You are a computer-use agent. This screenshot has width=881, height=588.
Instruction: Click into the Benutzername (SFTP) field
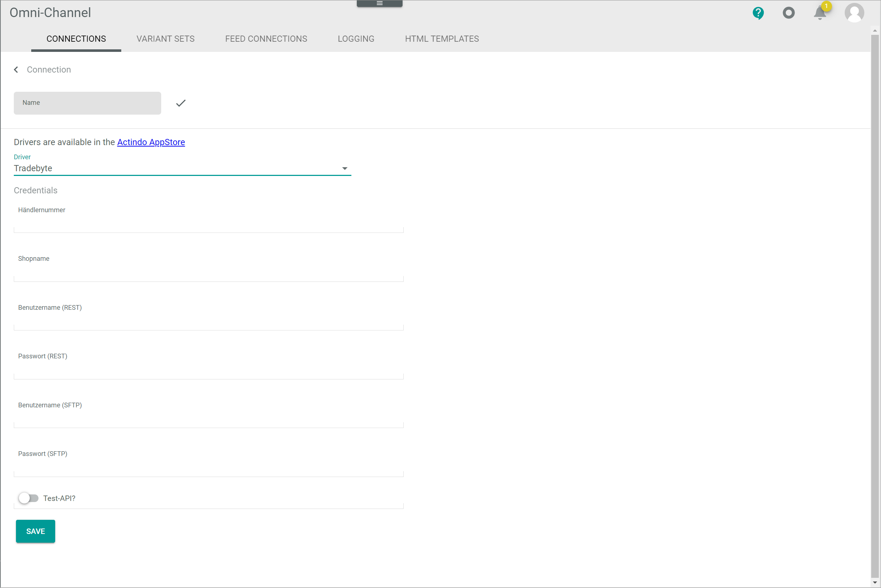(x=209, y=413)
